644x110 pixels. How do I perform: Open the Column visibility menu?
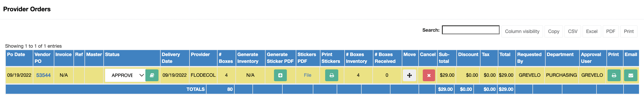coord(522,31)
